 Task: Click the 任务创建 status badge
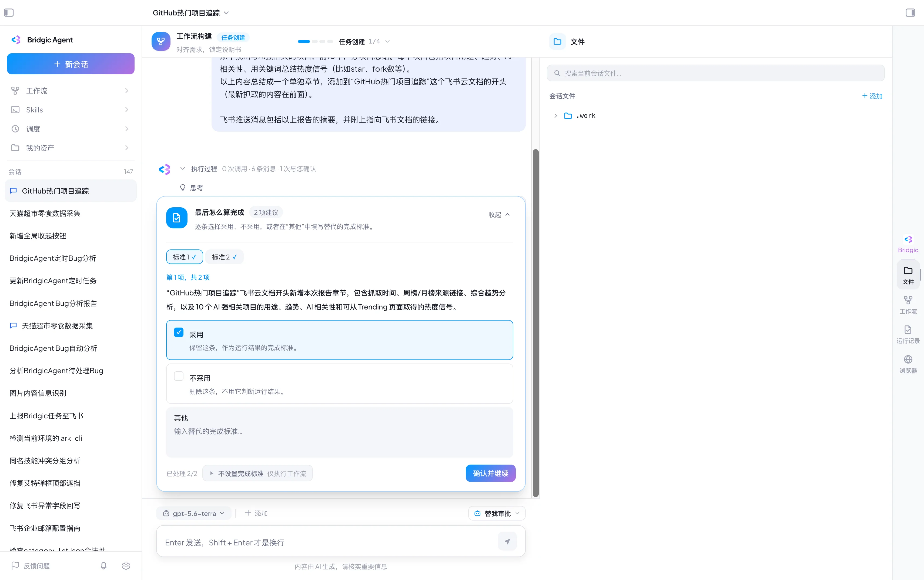tap(233, 37)
